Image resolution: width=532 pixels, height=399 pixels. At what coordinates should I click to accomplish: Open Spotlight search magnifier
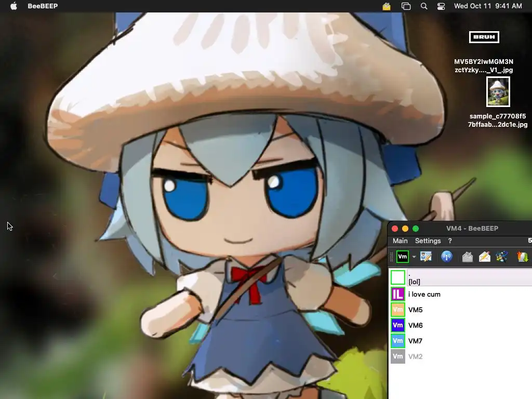click(x=424, y=6)
